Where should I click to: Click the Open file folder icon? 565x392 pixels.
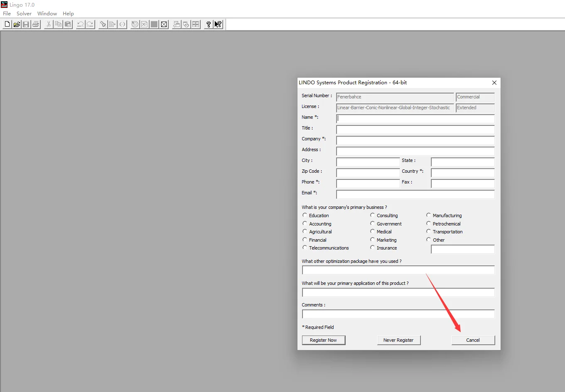tap(17, 24)
